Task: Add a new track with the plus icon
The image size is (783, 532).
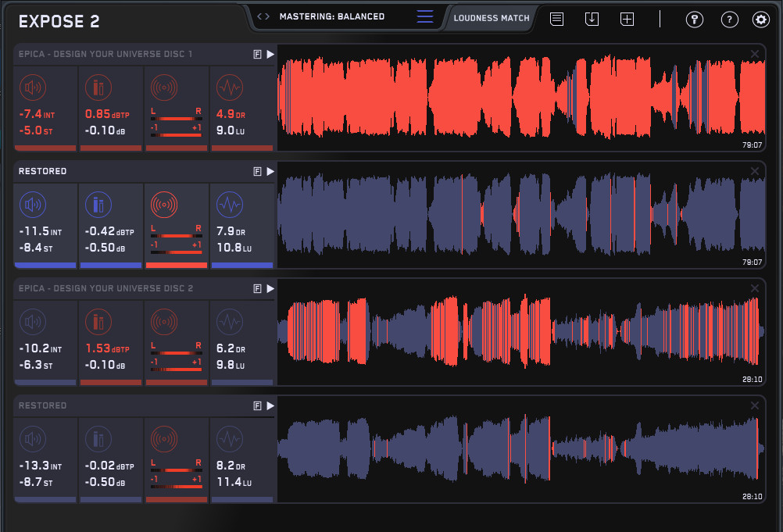Action: (627, 19)
